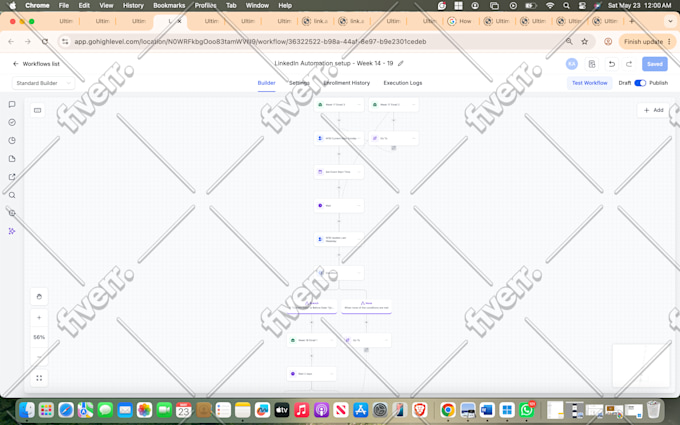
Task: Open the Window menu in the menu bar
Action: coord(257,5)
